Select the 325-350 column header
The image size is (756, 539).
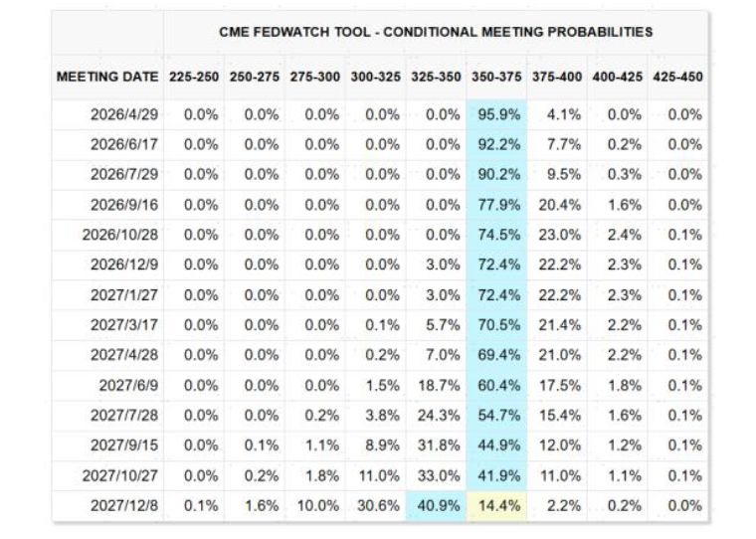(x=438, y=77)
